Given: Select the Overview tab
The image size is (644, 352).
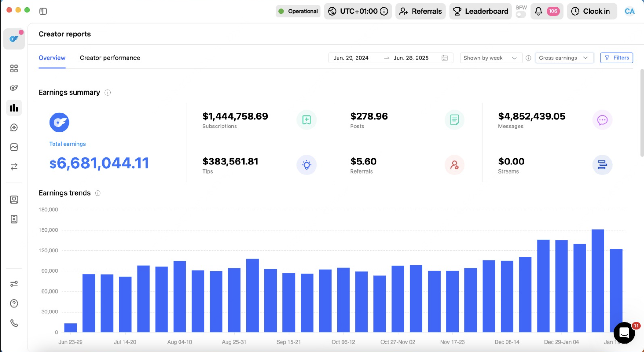Looking at the screenshot, I should [52, 58].
